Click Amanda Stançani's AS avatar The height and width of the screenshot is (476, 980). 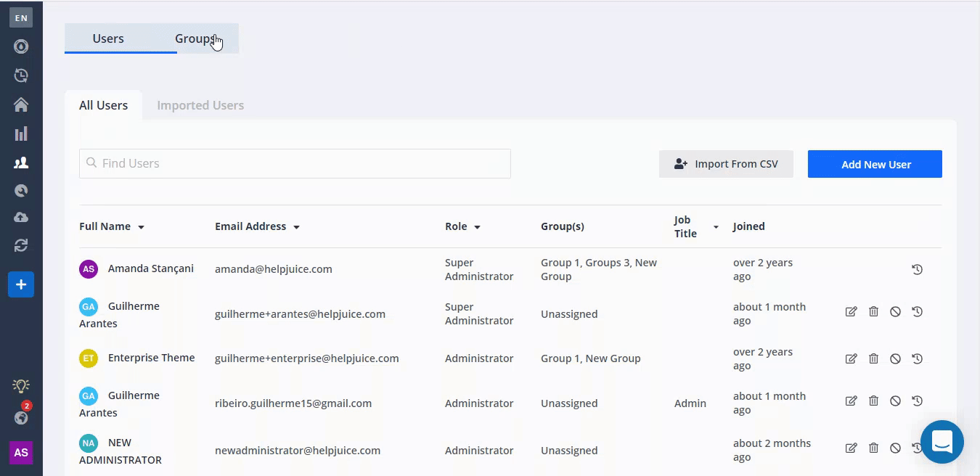(x=89, y=269)
